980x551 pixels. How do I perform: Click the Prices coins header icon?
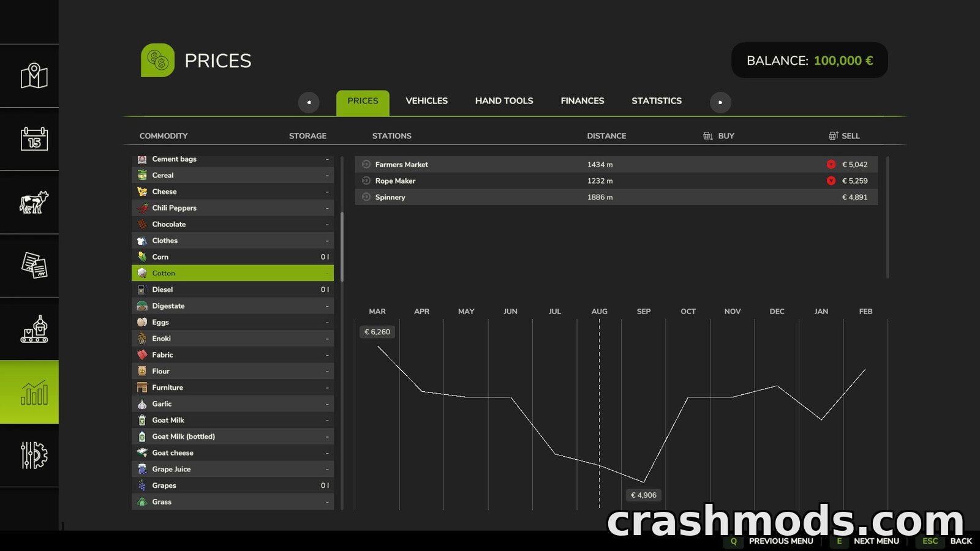157,60
